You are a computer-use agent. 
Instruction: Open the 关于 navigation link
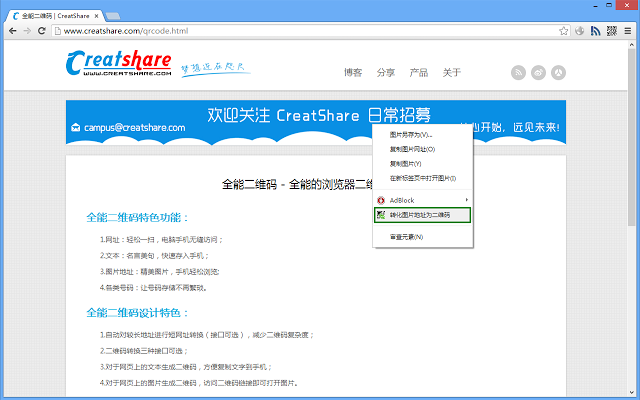(x=452, y=73)
